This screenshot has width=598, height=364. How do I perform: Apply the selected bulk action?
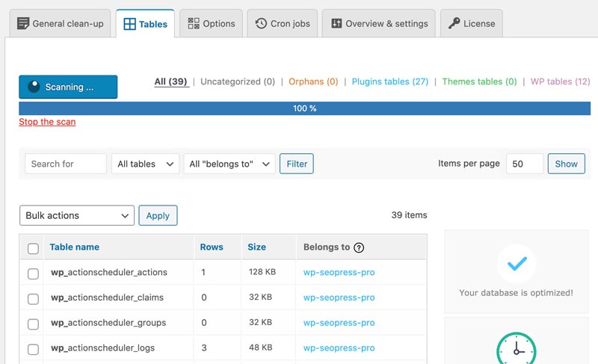click(x=158, y=215)
